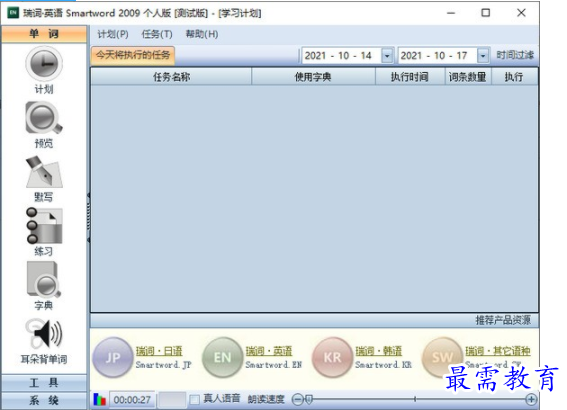Click plus icon to increase reading speed
The image size is (567, 410).
[531, 400]
